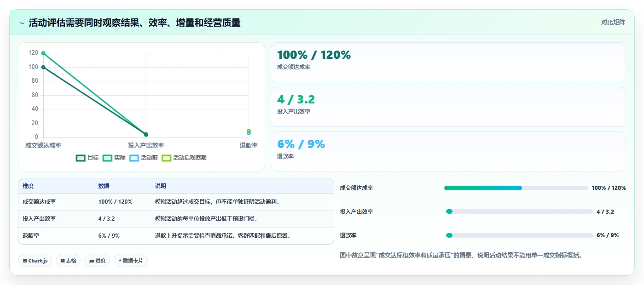This screenshot has height=285, width=644.
Task: Toggle the 实际 series in the chart legend
Action: (114, 158)
